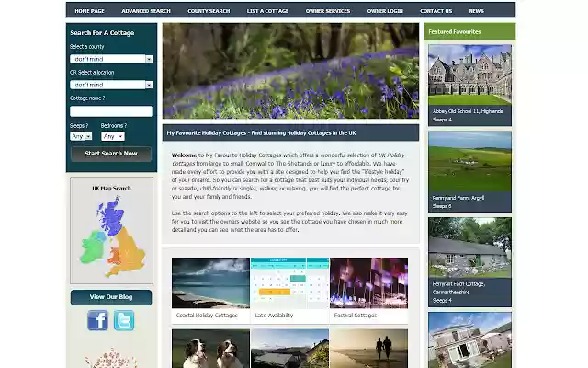Click Featured Favourites header
588x368 pixels.
pyautogui.click(x=469, y=31)
